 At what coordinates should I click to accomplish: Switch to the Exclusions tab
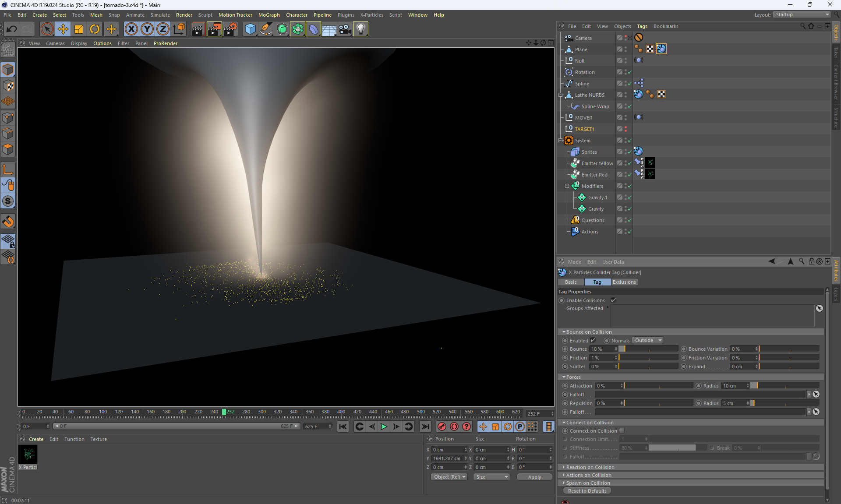pos(624,282)
